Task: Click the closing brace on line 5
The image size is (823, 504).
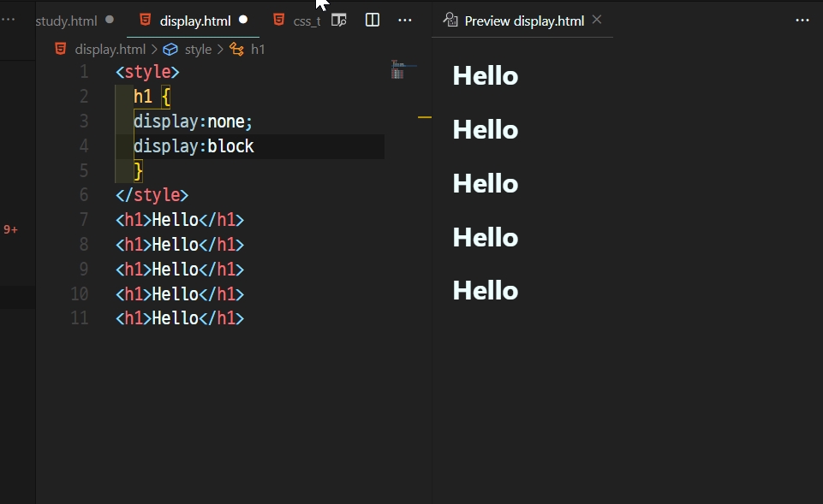Action: point(138,171)
